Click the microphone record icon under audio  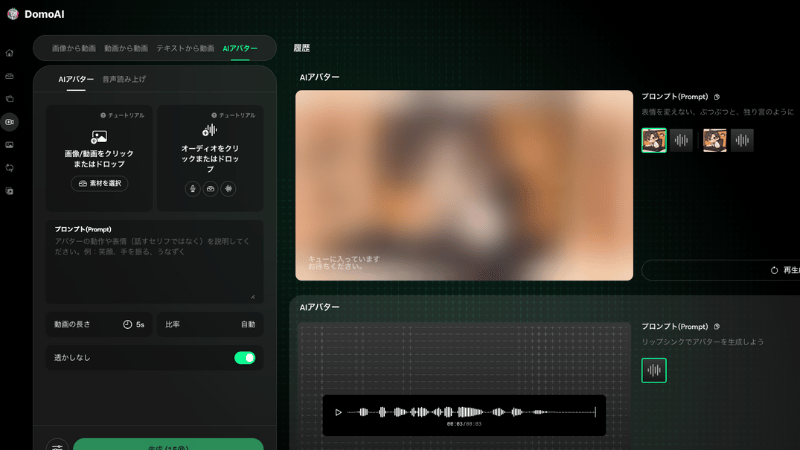tap(193, 188)
